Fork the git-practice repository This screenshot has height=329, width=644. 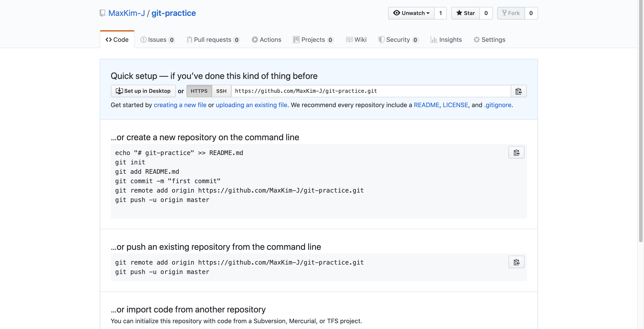coord(511,13)
